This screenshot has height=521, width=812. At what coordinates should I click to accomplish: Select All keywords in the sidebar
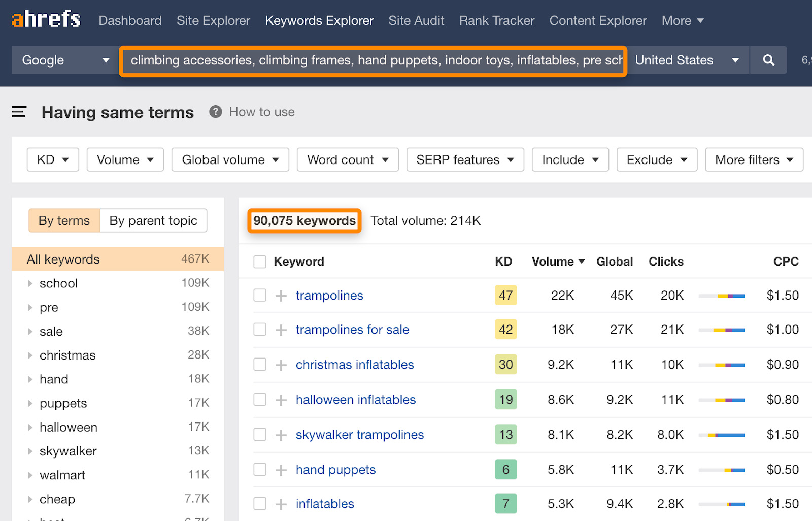63,259
